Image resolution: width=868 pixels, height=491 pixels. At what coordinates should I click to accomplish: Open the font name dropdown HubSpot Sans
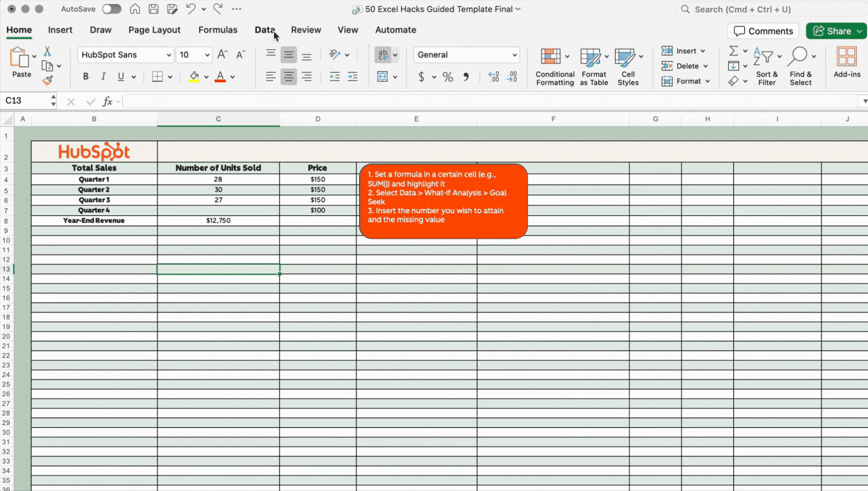[126, 55]
